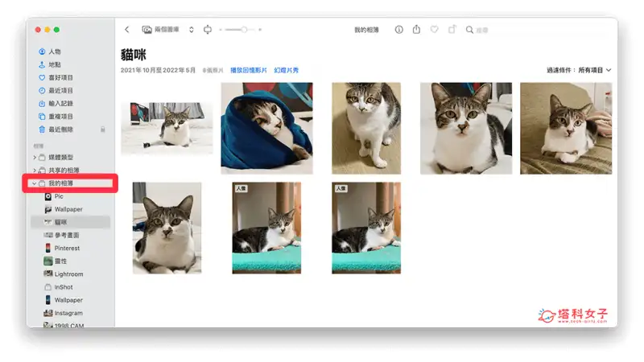644x362 pixels.
Task: Click the heart favorite icon in toolbar
Action: click(435, 30)
